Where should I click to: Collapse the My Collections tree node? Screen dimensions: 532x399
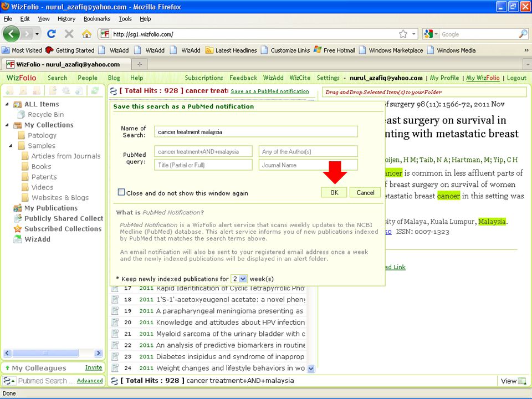pyautogui.click(x=7, y=125)
